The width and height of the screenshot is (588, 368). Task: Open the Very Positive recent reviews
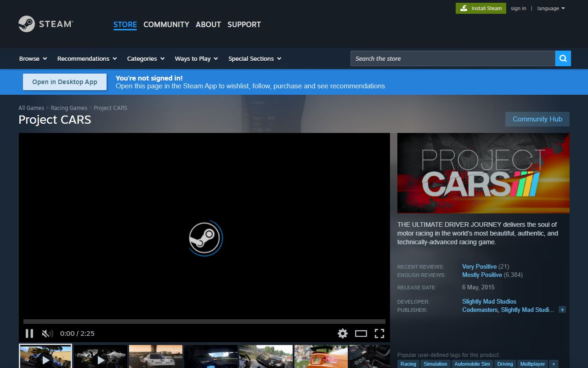479,266
